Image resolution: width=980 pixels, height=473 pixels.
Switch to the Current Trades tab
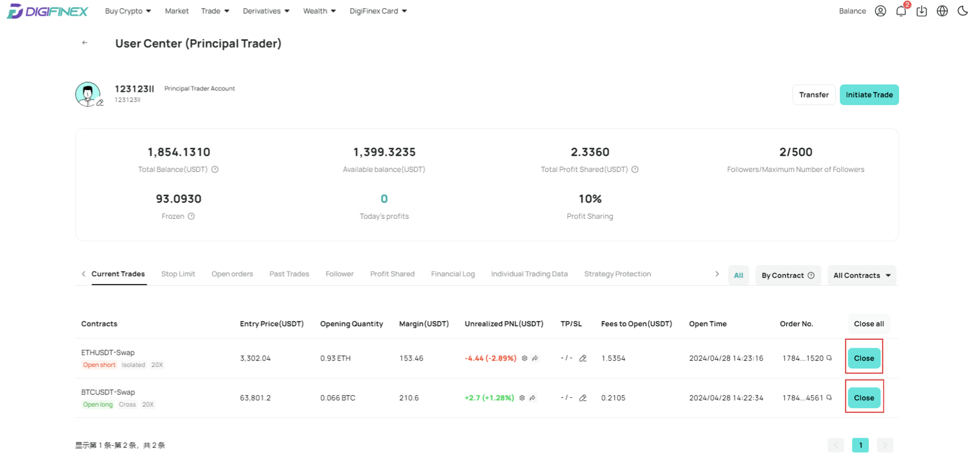[x=118, y=274]
